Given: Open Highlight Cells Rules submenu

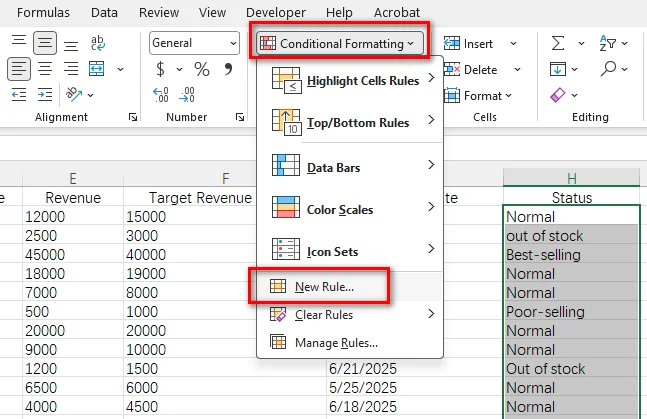Looking at the screenshot, I should tap(350, 80).
